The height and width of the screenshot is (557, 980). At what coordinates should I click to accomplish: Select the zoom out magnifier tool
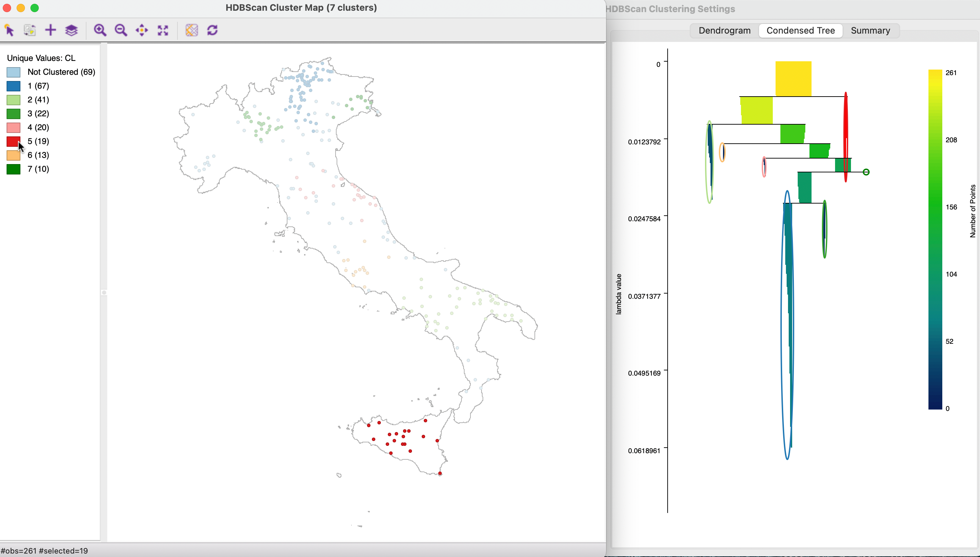click(x=121, y=30)
